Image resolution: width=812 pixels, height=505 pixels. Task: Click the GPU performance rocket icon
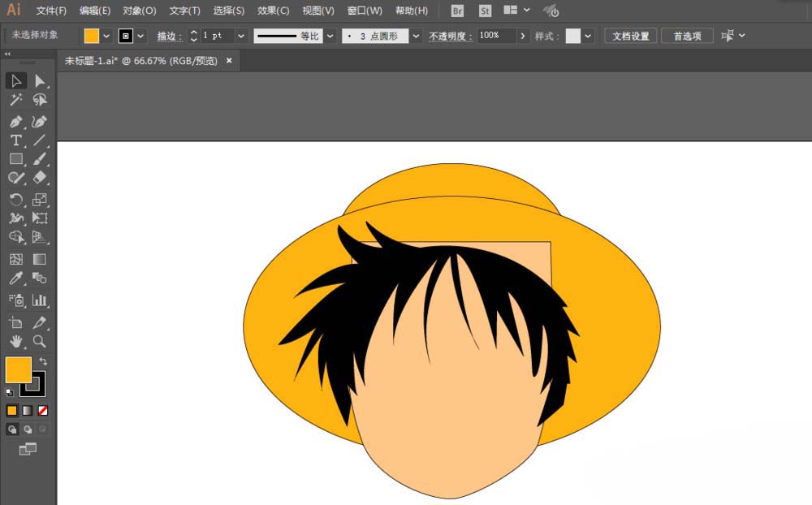(x=551, y=11)
